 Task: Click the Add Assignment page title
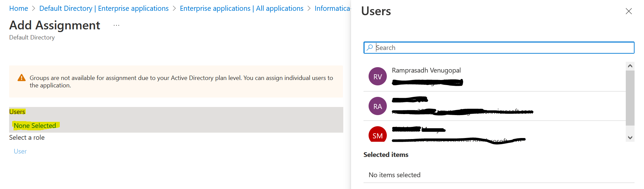tap(55, 25)
